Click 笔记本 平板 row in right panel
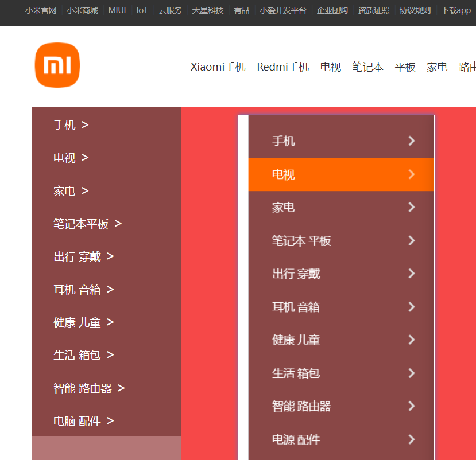The image size is (476, 460). click(x=341, y=241)
